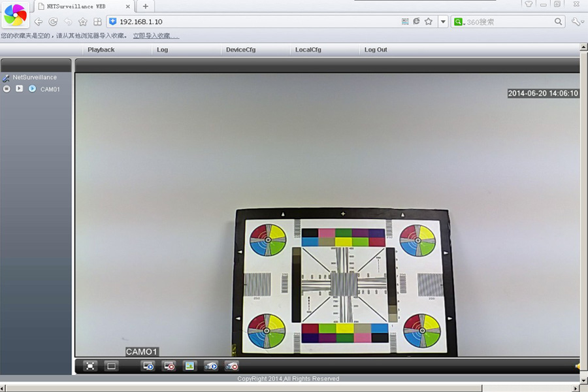Click the IE compatibility mode icon
588x392 pixels.
[416, 22]
